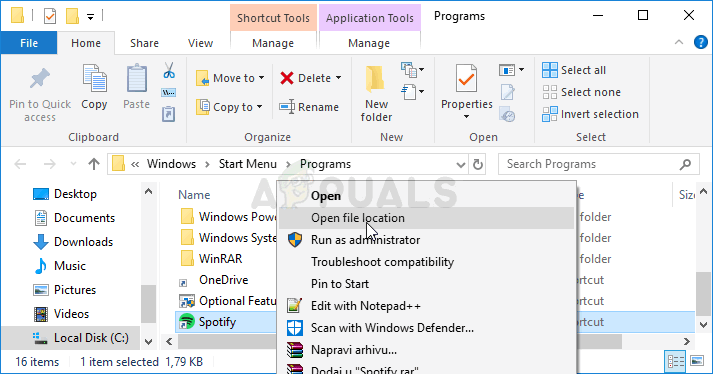The width and height of the screenshot is (713, 374).
Task: Open the Properties checkmark icon
Action: click(x=467, y=78)
